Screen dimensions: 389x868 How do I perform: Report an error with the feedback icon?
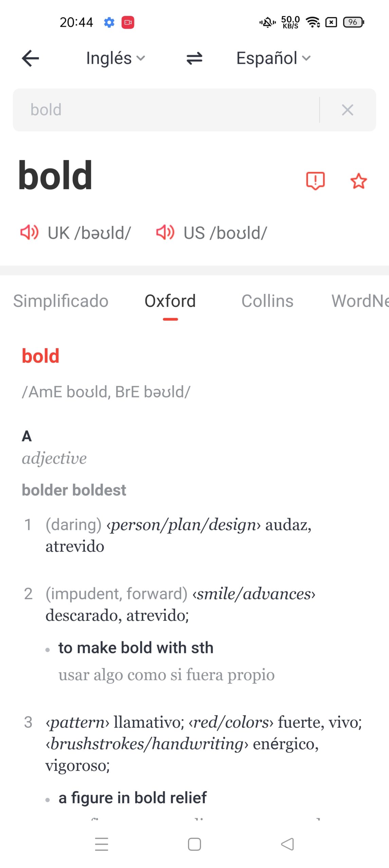pos(315,180)
